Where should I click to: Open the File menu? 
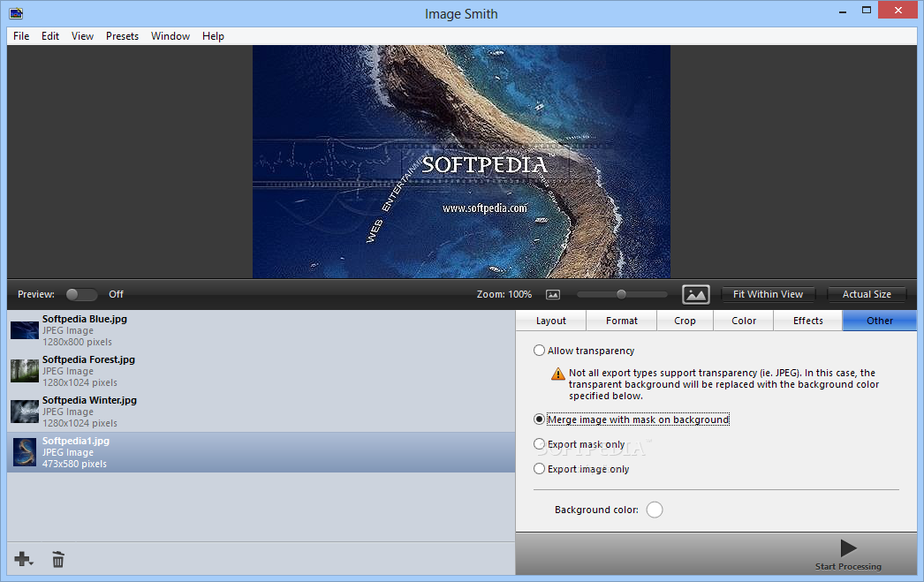pyautogui.click(x=21, y=36)
